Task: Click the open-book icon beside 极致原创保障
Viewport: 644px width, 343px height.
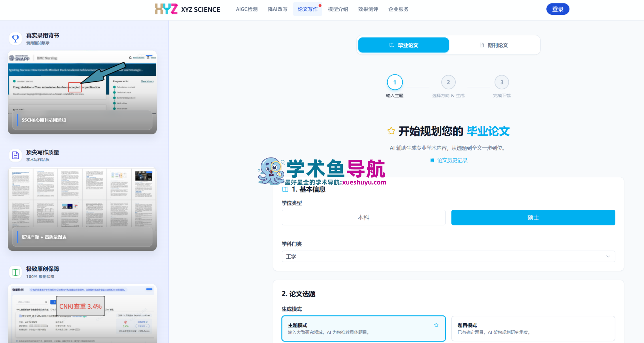Action: pyautogui.click(x=16, y=272)
